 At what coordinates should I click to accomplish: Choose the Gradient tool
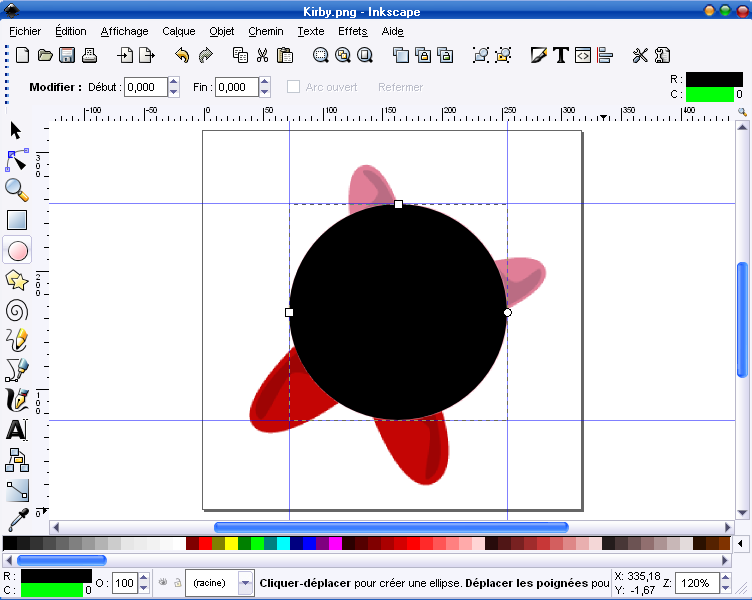click(17, 490)
